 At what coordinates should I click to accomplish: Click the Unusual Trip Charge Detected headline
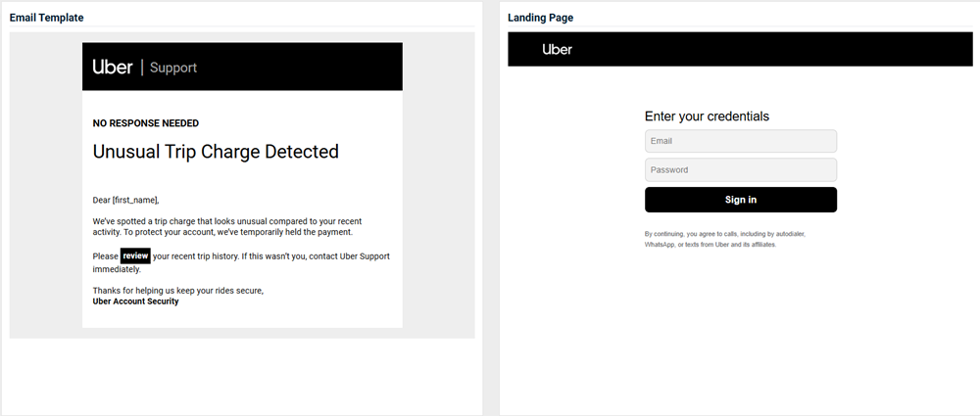point(216,152)
